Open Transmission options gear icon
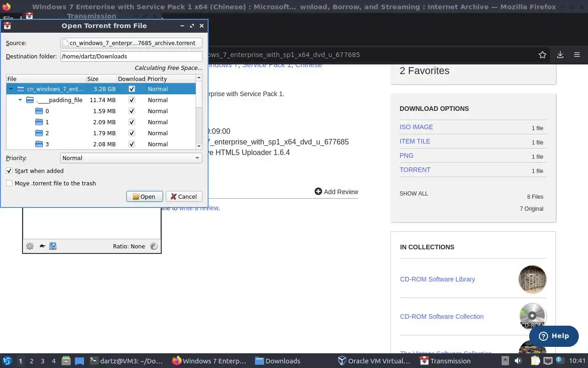Viewport: 588px width, 368px height. pos(30,246)
